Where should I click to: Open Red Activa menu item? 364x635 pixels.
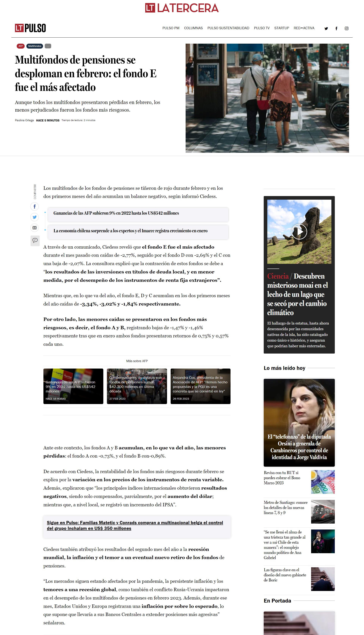(304, 28)
